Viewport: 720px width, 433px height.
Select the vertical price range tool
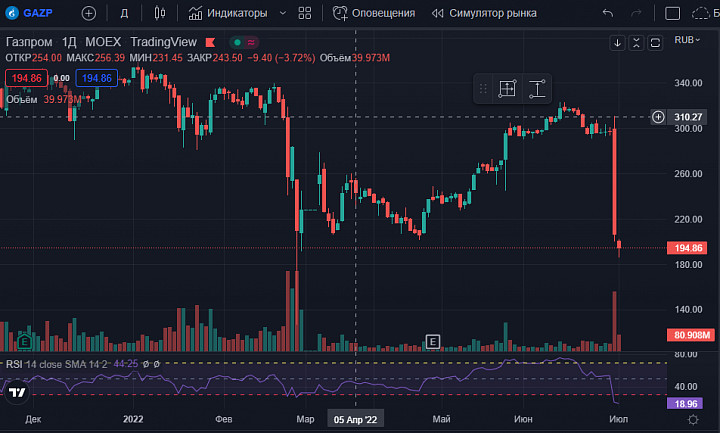pos(537,89)
